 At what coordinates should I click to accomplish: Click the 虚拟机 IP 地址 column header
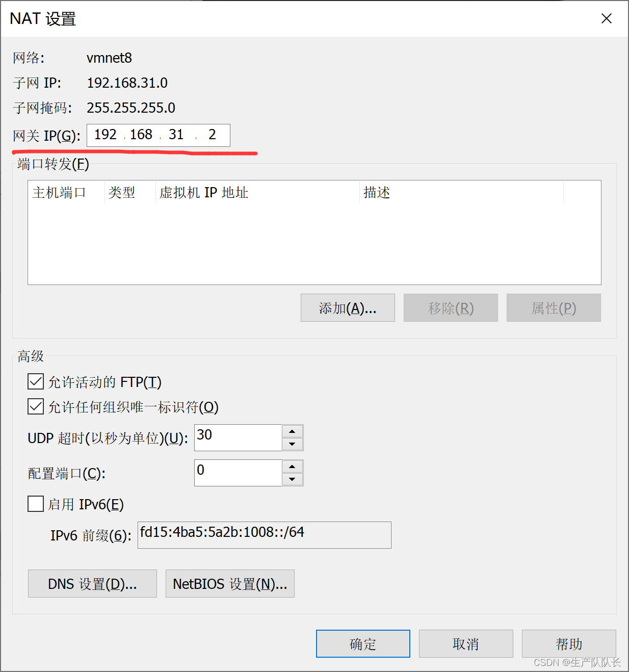pos(257,192)
